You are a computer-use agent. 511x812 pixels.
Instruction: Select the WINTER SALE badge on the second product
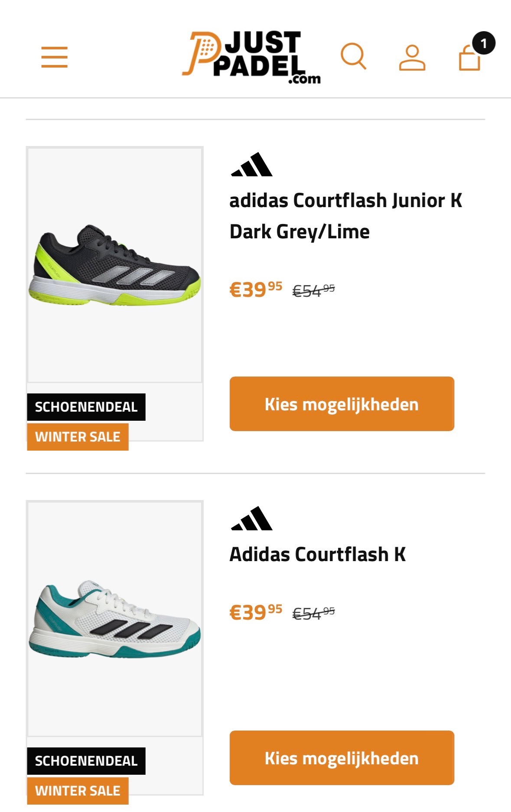click(x=78, y=790)
